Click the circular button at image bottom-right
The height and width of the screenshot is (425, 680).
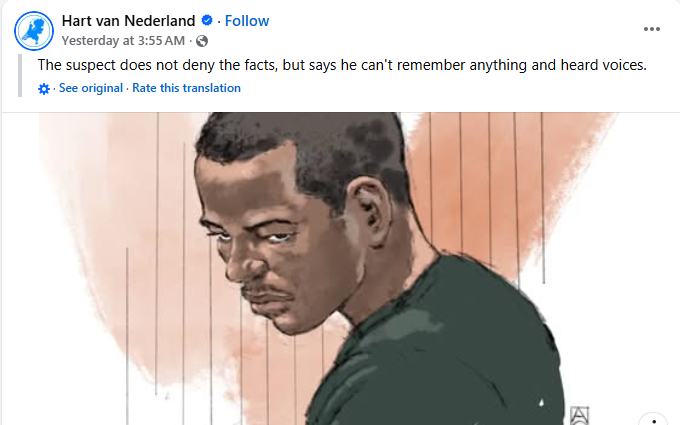pos(652,420)
